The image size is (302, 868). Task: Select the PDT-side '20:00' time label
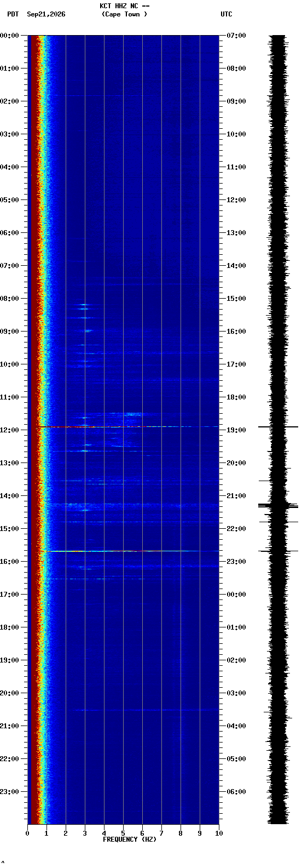9,693
